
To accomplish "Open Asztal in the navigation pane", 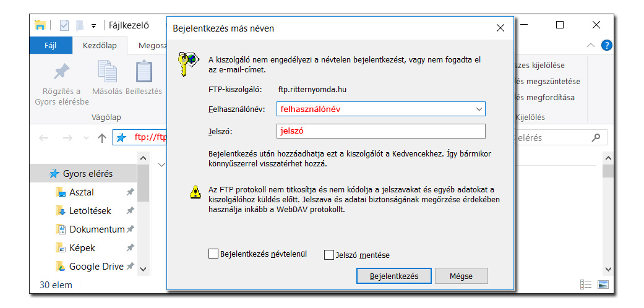I will click(81, 192).
